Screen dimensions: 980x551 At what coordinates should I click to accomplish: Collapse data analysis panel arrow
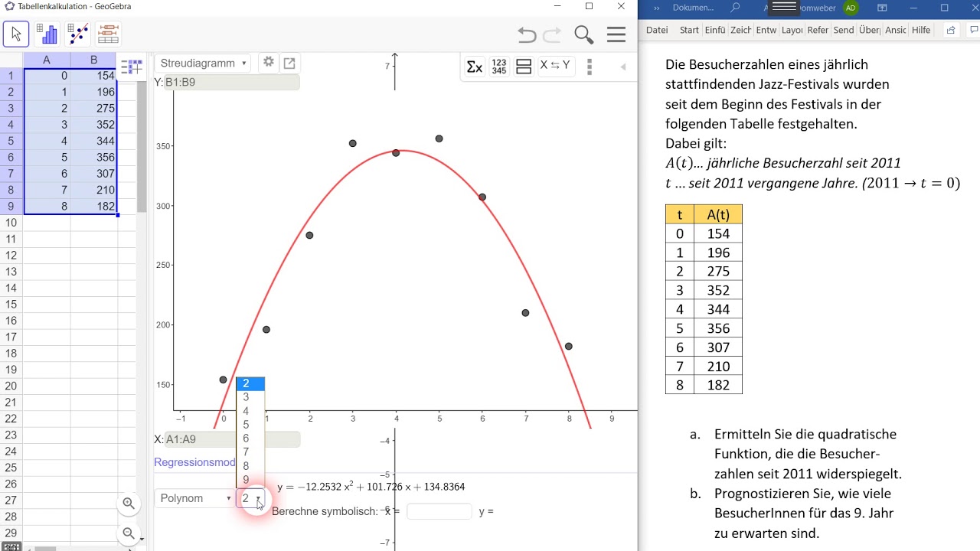coord(623,67)
